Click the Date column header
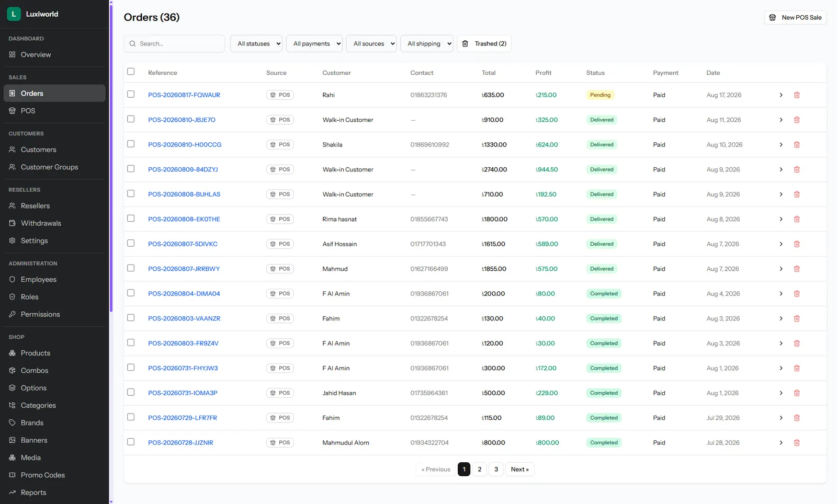 (x=713, y=73)
